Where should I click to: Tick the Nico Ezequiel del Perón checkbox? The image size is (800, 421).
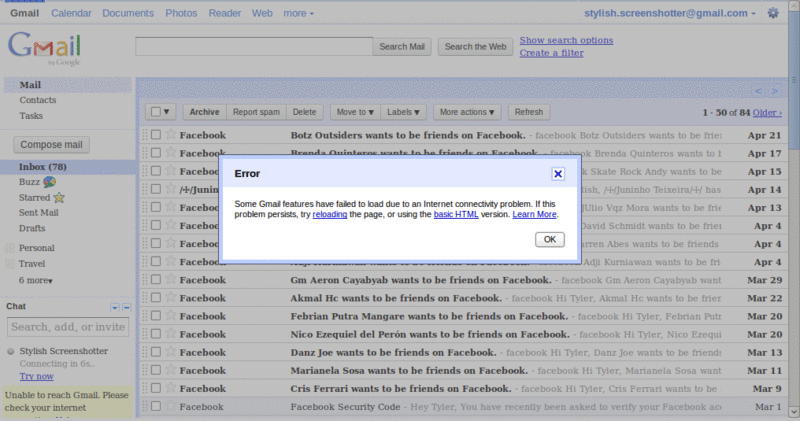156,334
